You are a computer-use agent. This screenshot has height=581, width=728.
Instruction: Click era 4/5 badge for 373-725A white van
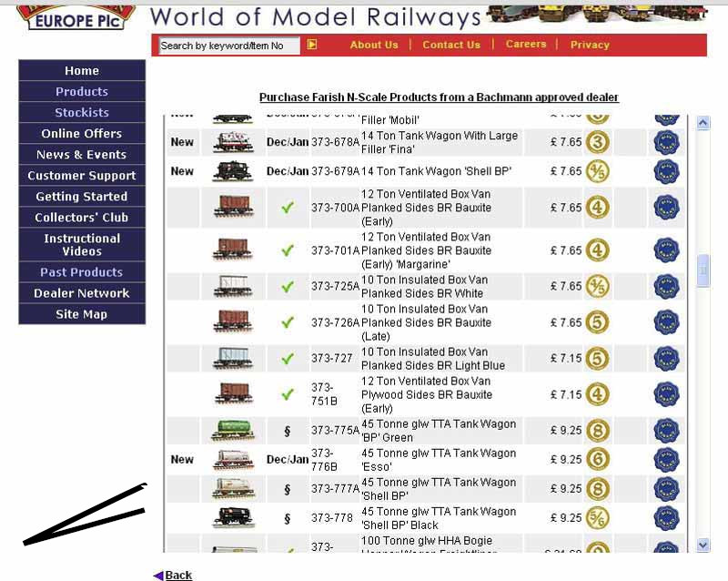[x=597, y=286]
